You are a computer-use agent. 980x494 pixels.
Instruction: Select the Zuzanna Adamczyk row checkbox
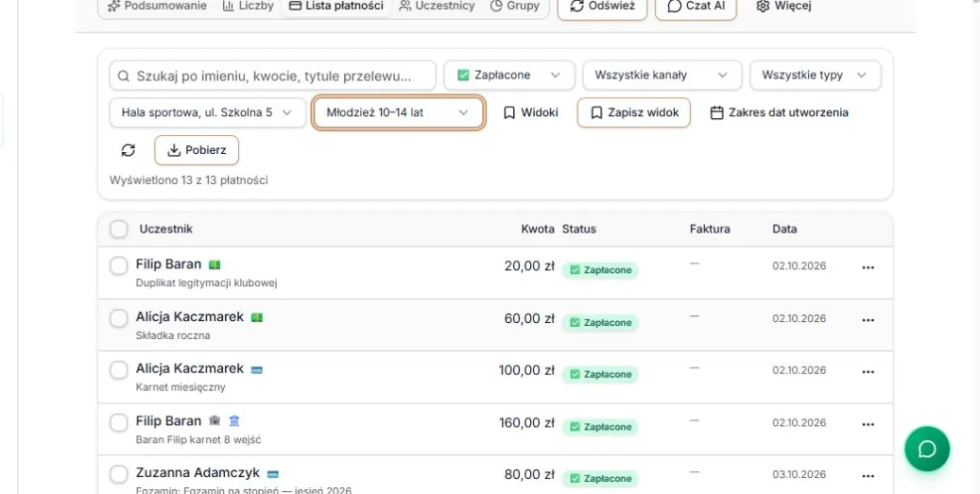click(x=119, y=475)
